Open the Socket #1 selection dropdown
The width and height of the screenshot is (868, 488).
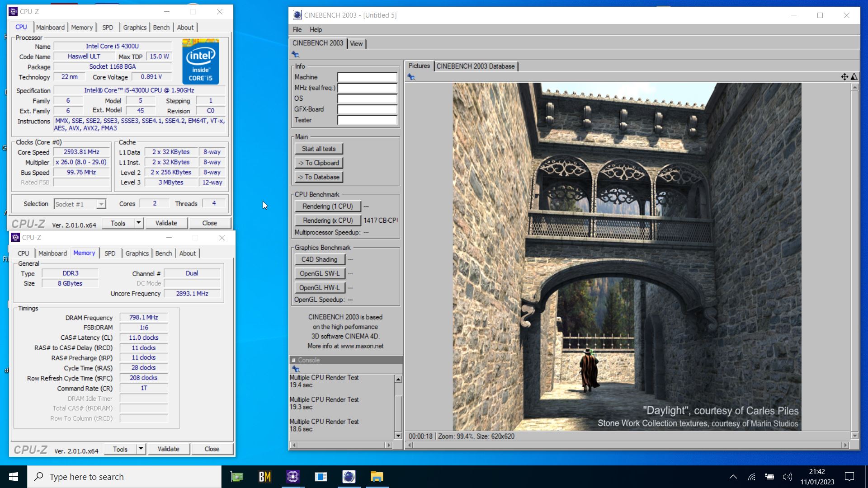(80, 204)
